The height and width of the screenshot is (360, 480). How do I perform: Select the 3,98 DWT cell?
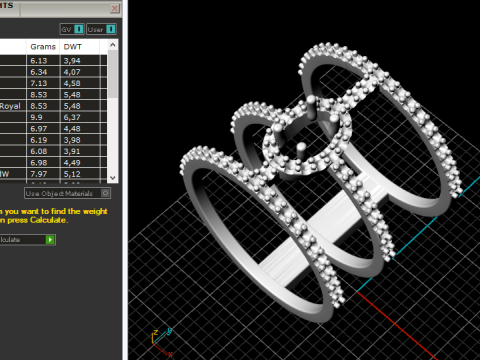coord(80,140)
